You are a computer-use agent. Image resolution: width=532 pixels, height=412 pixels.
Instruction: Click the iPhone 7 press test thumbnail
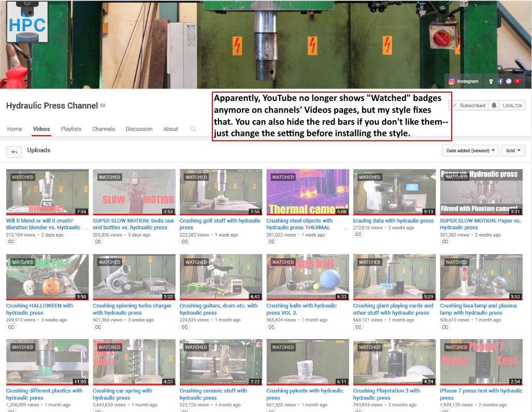(481, 362)
